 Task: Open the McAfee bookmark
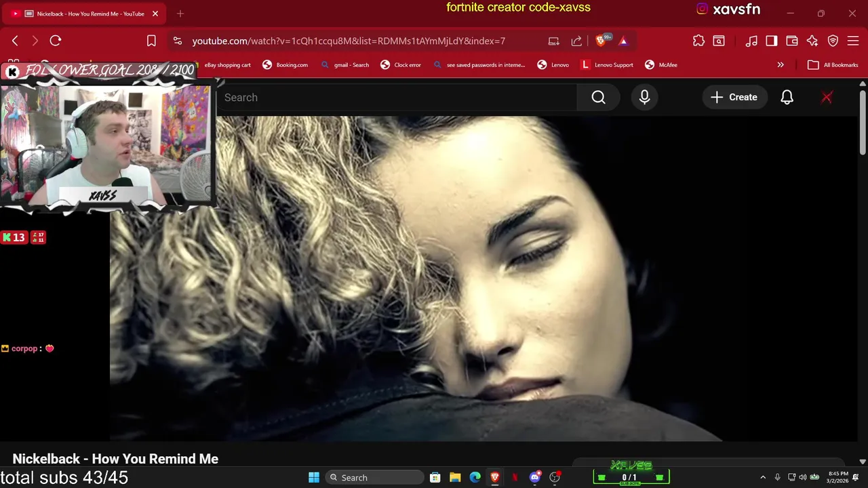click(x=661, y=65)
